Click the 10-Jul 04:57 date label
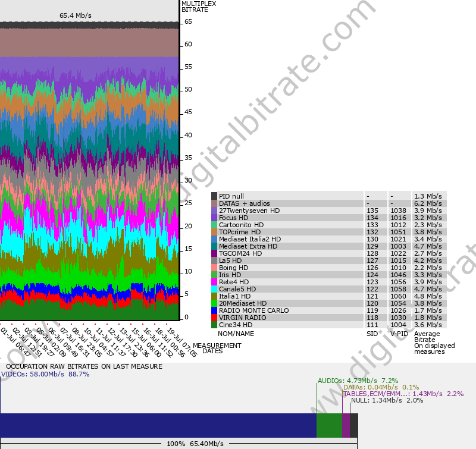 [99, 342]
